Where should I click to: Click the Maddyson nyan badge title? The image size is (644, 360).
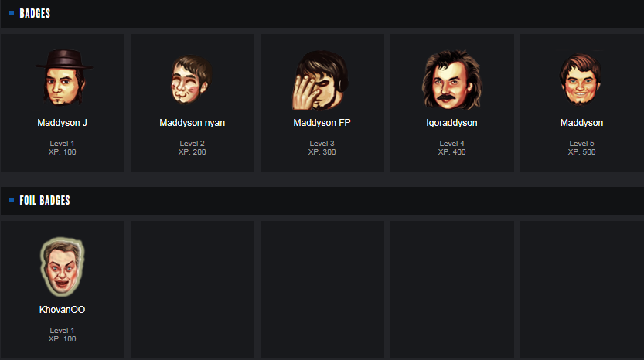coord(192,123)
